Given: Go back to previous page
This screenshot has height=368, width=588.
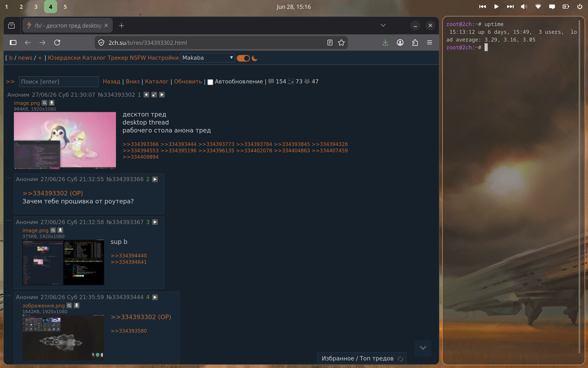Looking at the screenshot, I should click(28, 43).
